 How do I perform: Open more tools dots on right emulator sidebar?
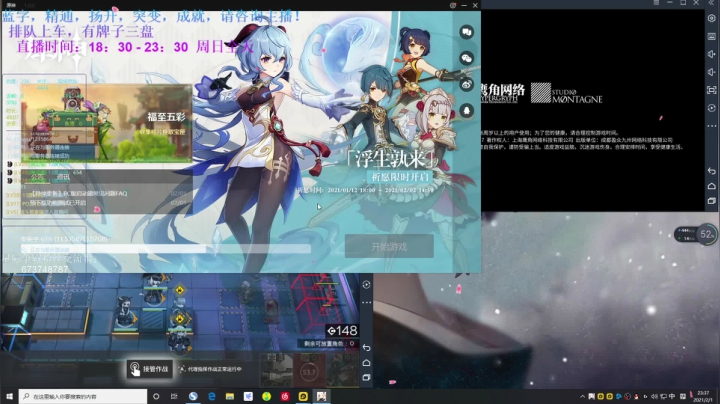click(x=712, y=126)
